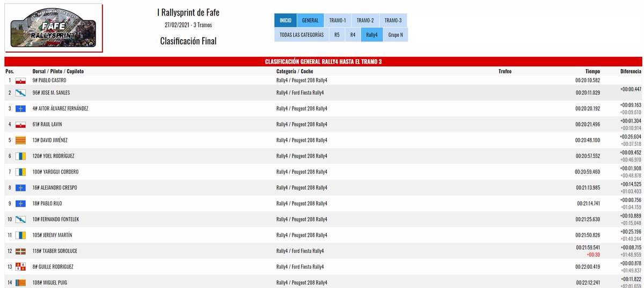Image resolution: width=644 pixels, height=288 pixels.
Task: Click the flag icon for Raul Lavin
Action: click(x=20, y=125)
